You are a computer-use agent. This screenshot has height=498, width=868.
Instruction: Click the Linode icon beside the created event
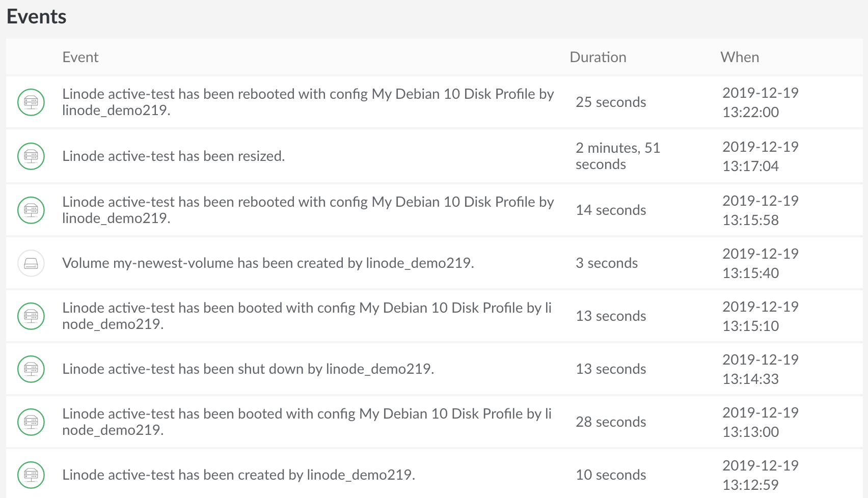(31, 475)
